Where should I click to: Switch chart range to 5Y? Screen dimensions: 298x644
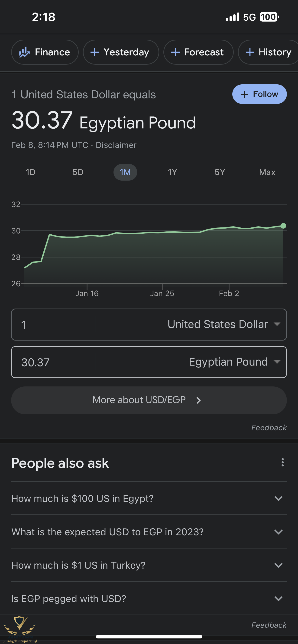(220, 172)
